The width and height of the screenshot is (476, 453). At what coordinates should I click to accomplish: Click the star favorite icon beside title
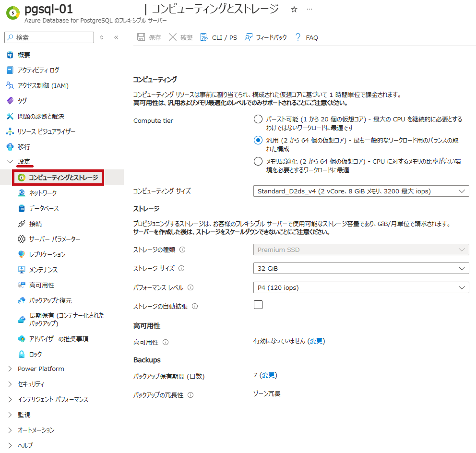[294, 10]
